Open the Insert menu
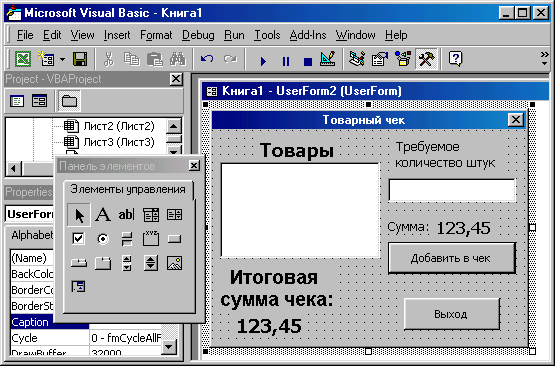This screenshot has height=366, width=555. [117, 35]
